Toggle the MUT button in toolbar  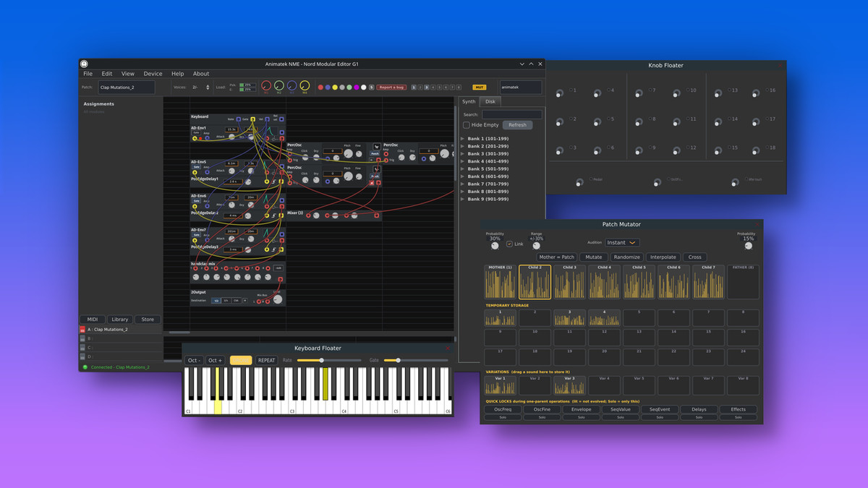[x=479, y=87]
